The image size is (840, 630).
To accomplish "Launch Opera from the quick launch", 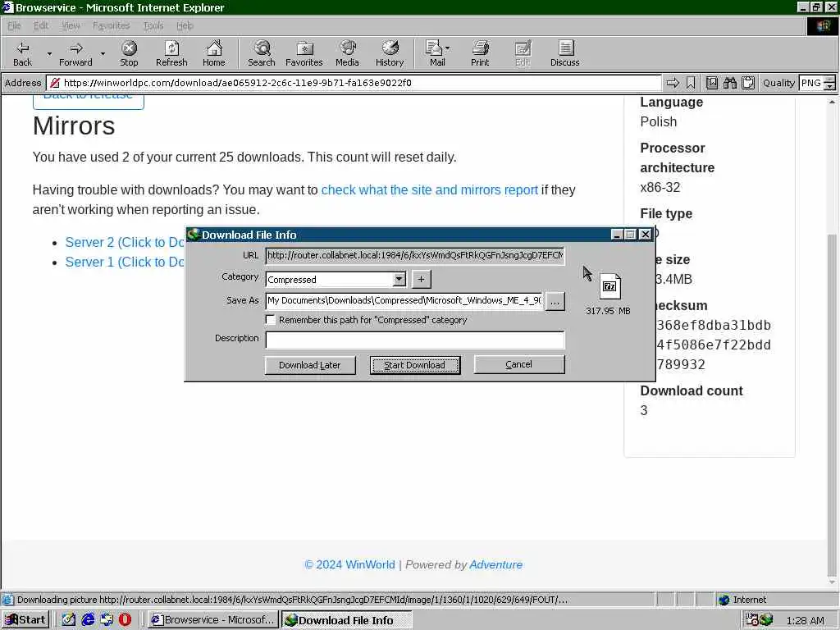I will coord(125,620).
